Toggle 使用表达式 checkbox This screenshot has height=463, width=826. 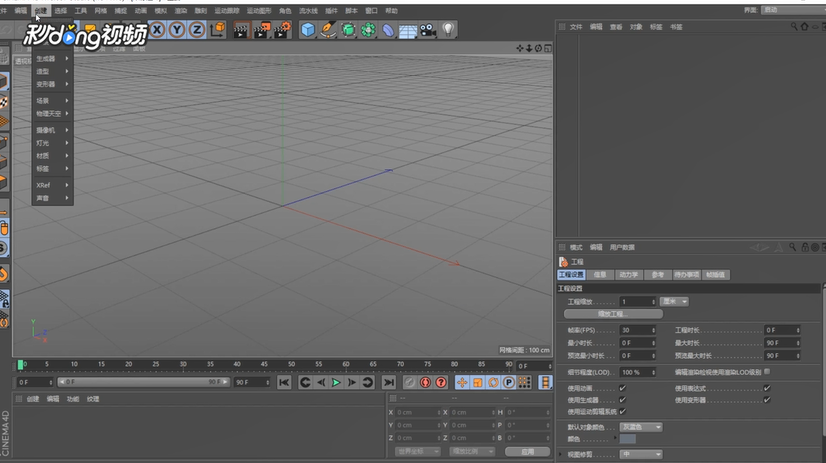[767, 388]
